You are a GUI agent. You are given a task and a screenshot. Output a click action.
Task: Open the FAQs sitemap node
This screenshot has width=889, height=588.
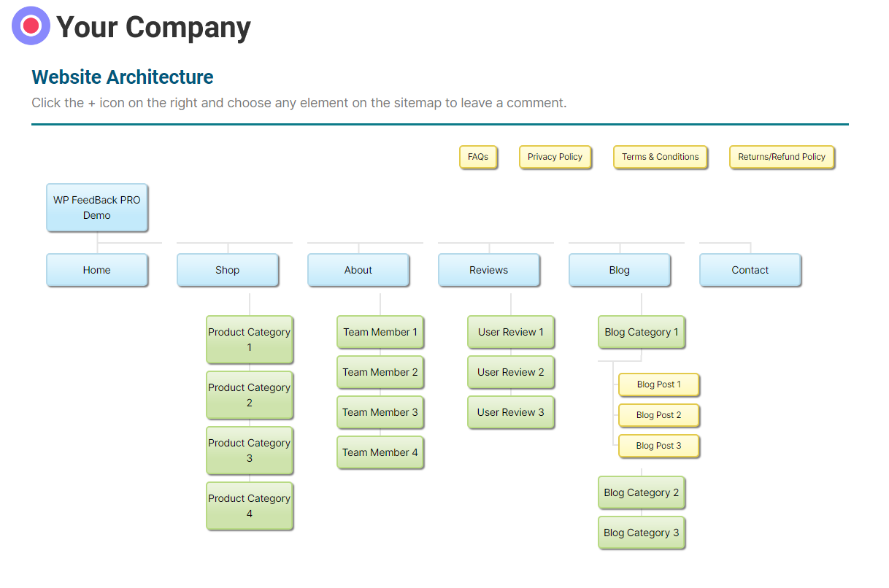click(478, 157)
